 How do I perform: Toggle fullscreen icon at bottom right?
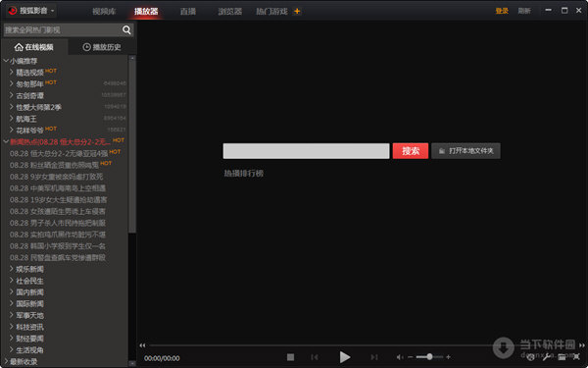click(x=576, y=357)
